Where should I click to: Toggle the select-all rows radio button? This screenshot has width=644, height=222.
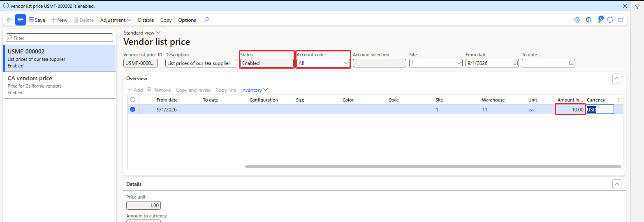[132, 99]
